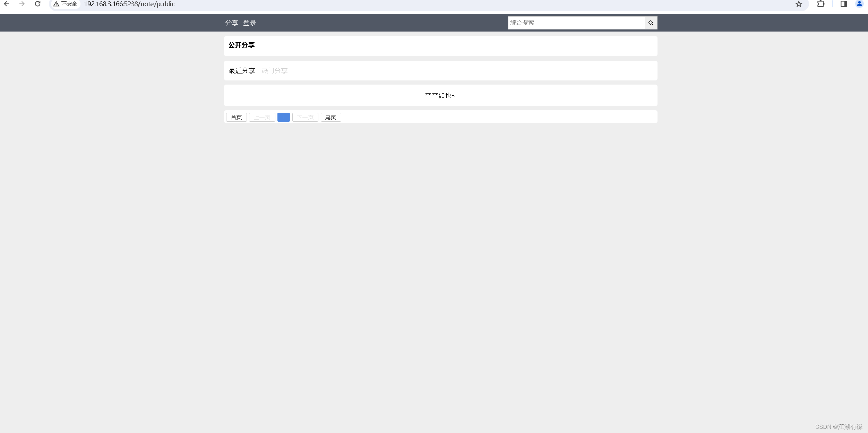
Task: Click the browser address bar
Action: (x=208, y=4)
